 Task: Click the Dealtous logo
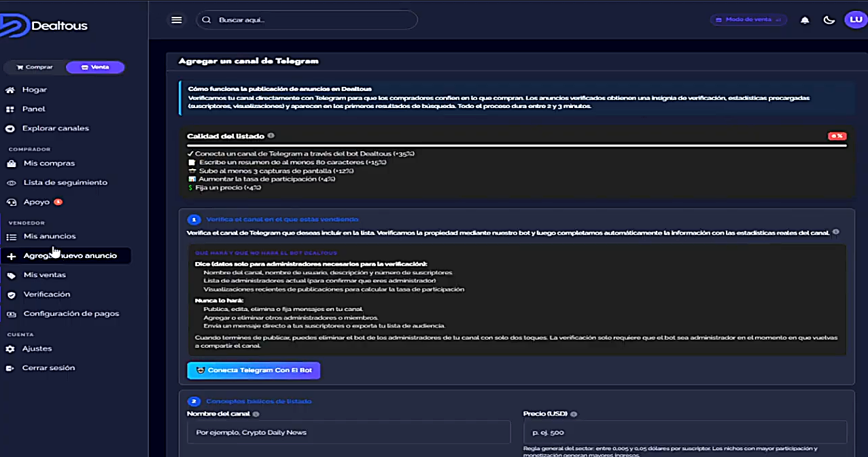tap(44, 25)
